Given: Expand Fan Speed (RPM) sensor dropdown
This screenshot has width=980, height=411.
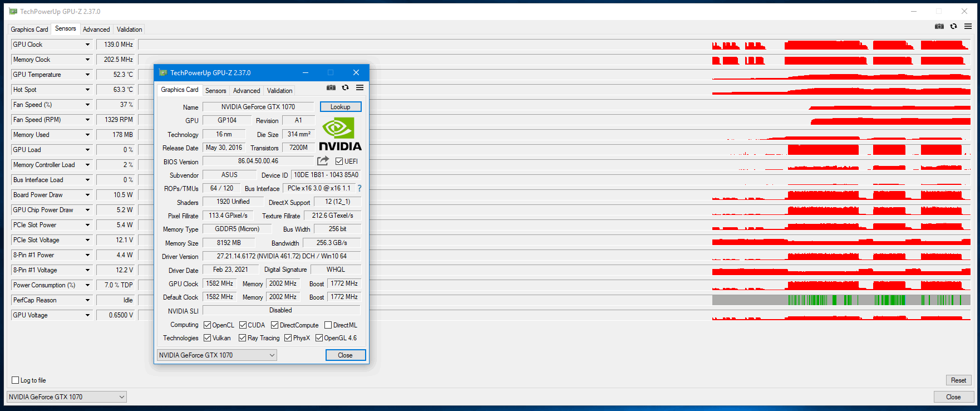Looking at the screenshot, I should (87, 120).
